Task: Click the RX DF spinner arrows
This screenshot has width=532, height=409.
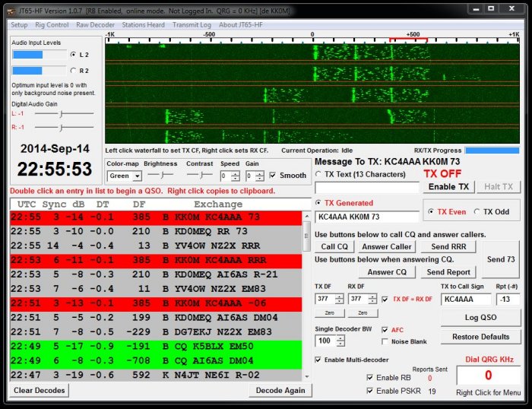Action: pos(372,299)
